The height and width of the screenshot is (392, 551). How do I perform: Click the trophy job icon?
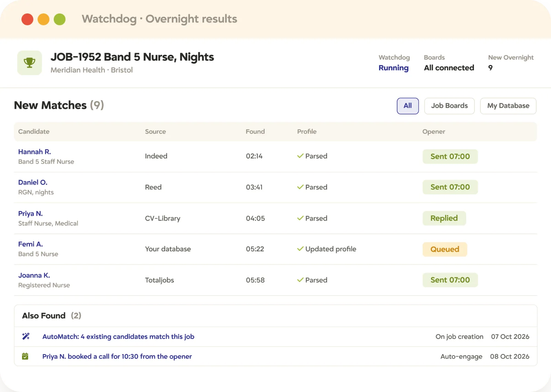pyautogui.click(x=30, y=63)
